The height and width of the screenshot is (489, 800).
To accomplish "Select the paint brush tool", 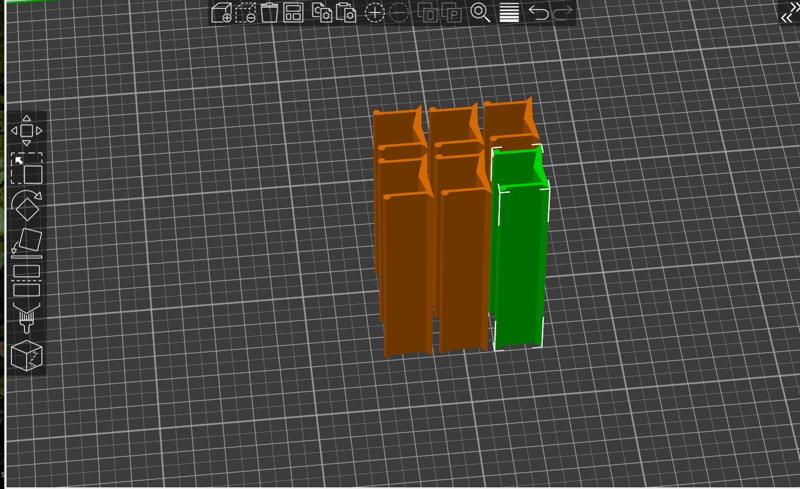I will tap(27, 317).
